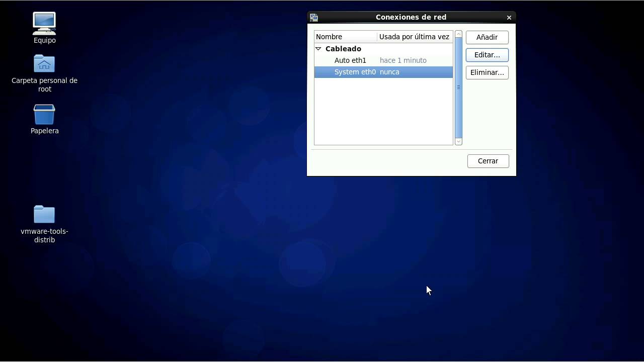Viewport: 644px width, 362px height.
Task: Open Carpeta personal de root folder icon
Action: point(44,64)
